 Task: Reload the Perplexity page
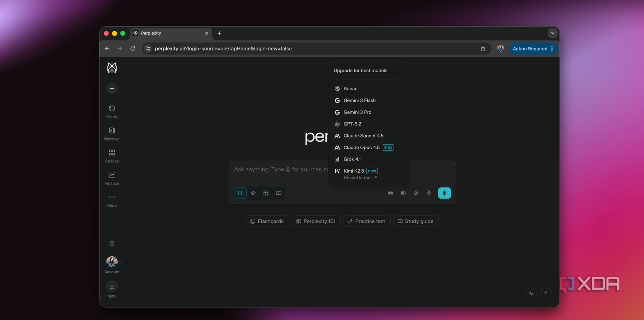point(133,48)
